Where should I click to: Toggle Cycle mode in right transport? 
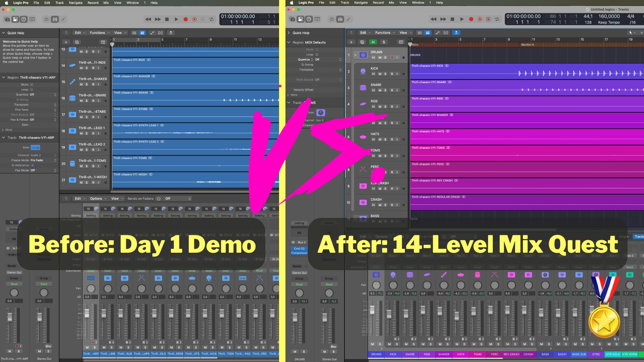pos(497,19)
